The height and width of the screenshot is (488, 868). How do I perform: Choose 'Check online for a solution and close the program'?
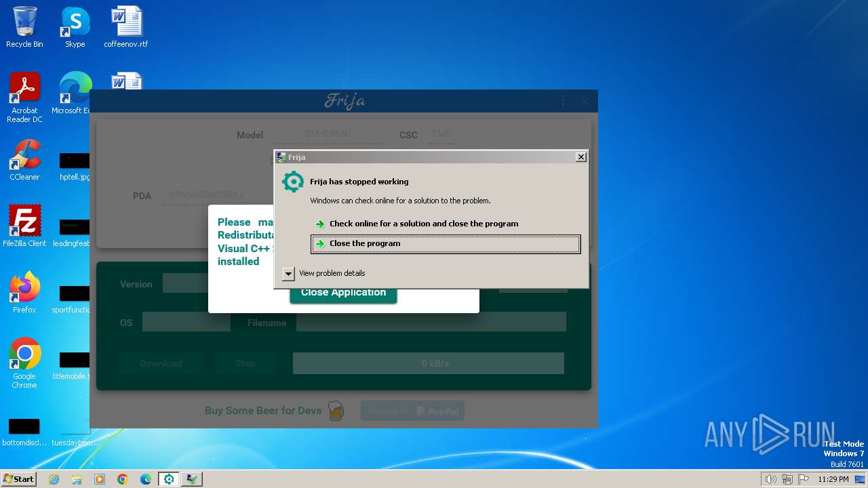446,224
